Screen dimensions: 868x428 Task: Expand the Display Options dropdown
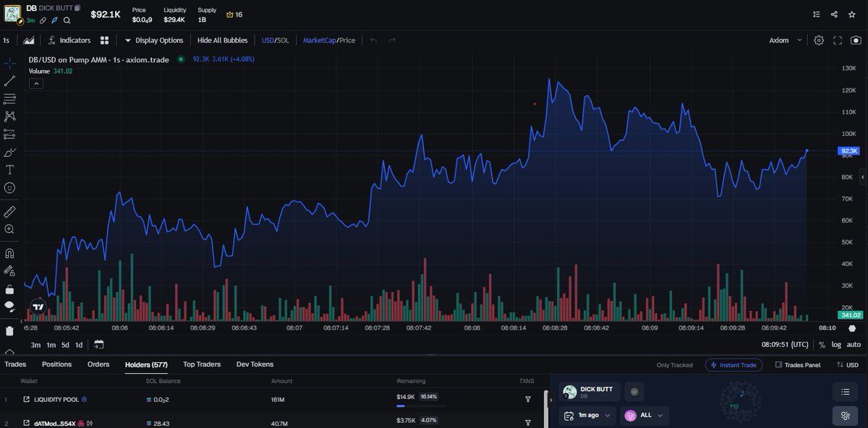pos(154,40)
